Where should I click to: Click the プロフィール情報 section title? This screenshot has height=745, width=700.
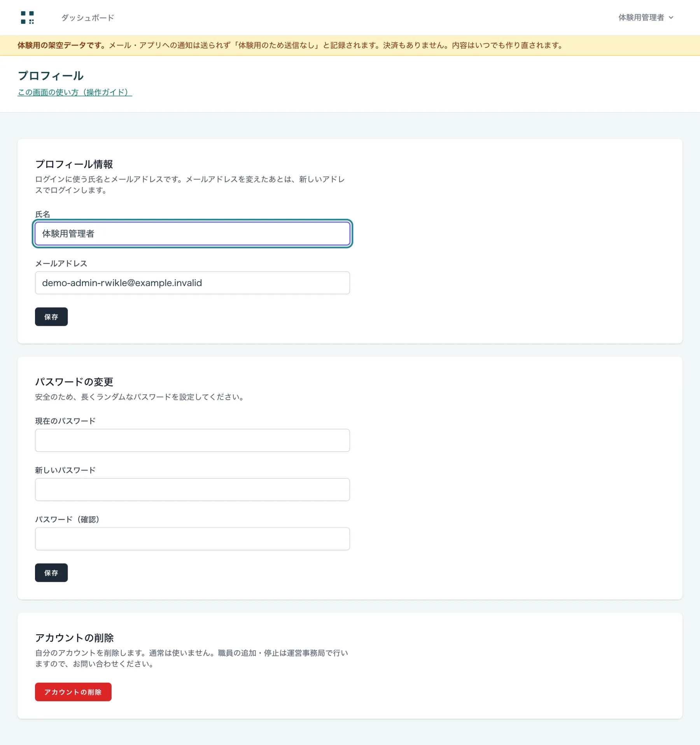74,164
